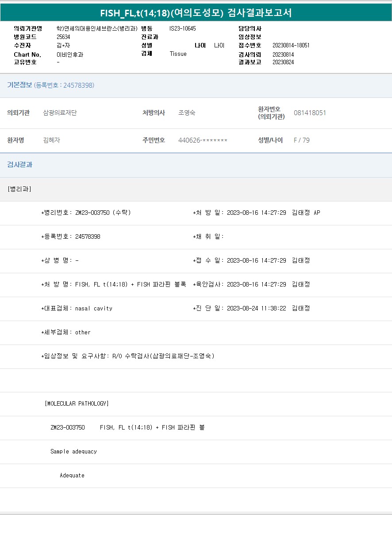392x550 pixels.
Task: Select the 기본정보 section header
Action: (50, 85)
